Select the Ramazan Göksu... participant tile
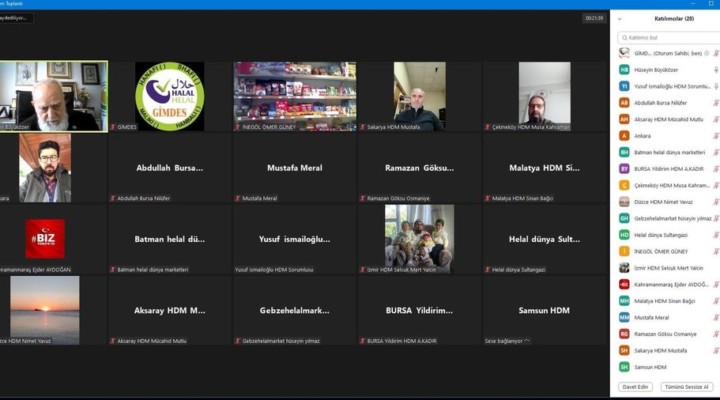 point(420,168)
